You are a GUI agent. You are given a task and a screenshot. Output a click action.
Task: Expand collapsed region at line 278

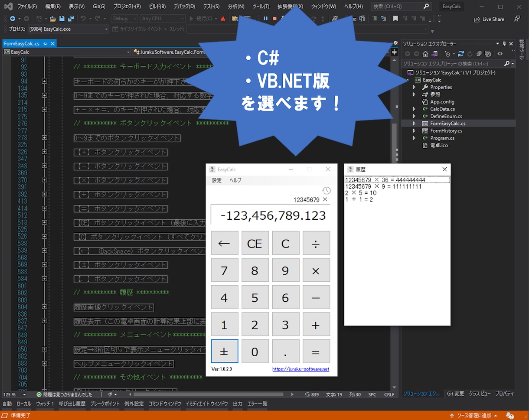44,138
